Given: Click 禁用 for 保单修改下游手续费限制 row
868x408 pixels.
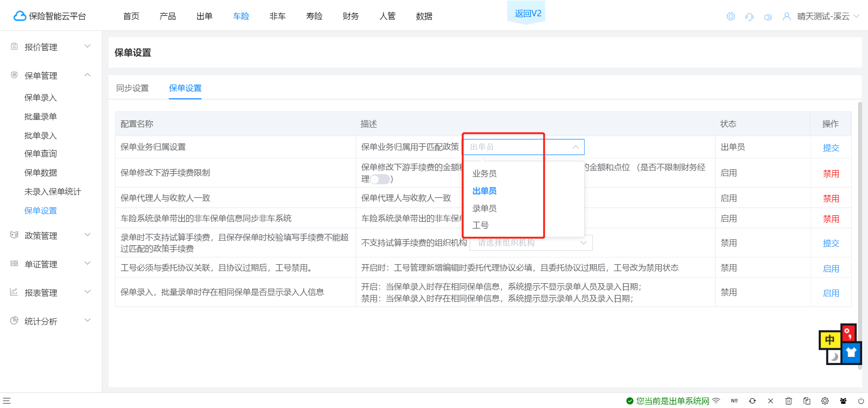Looking at the screenshot, I should click(831, 174).
